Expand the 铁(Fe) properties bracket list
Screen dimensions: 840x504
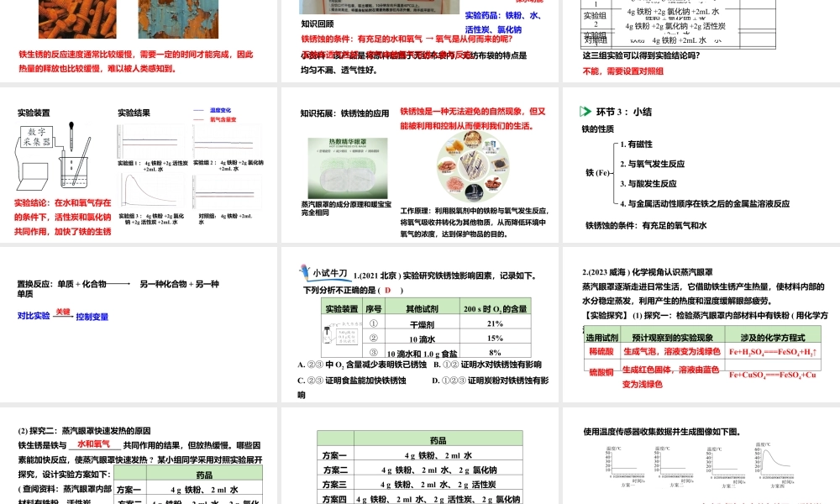tap(599, 173)
